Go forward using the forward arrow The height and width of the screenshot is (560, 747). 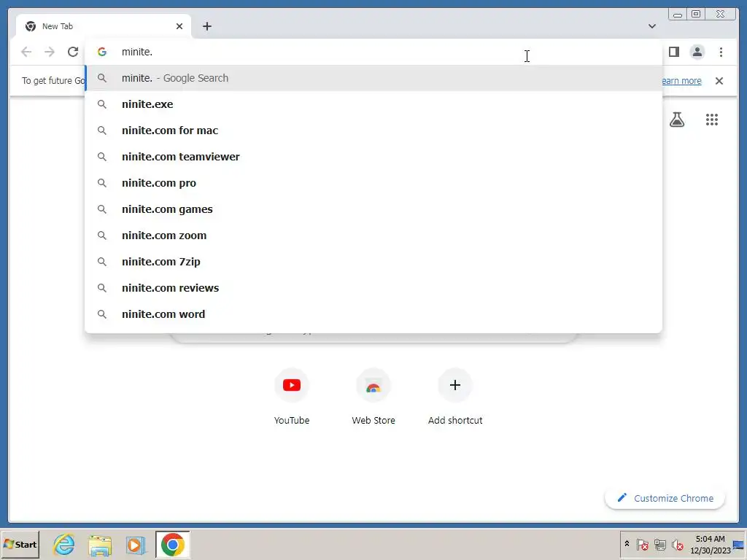(x=50, y=52)
